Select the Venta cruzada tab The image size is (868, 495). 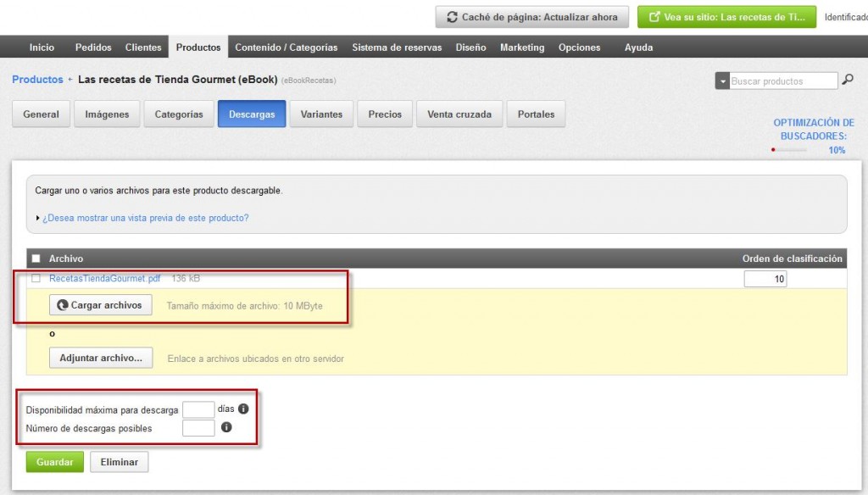[459, 114]
